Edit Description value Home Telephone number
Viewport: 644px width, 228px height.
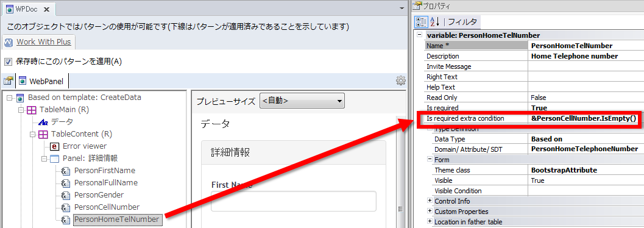click(586, 56)
